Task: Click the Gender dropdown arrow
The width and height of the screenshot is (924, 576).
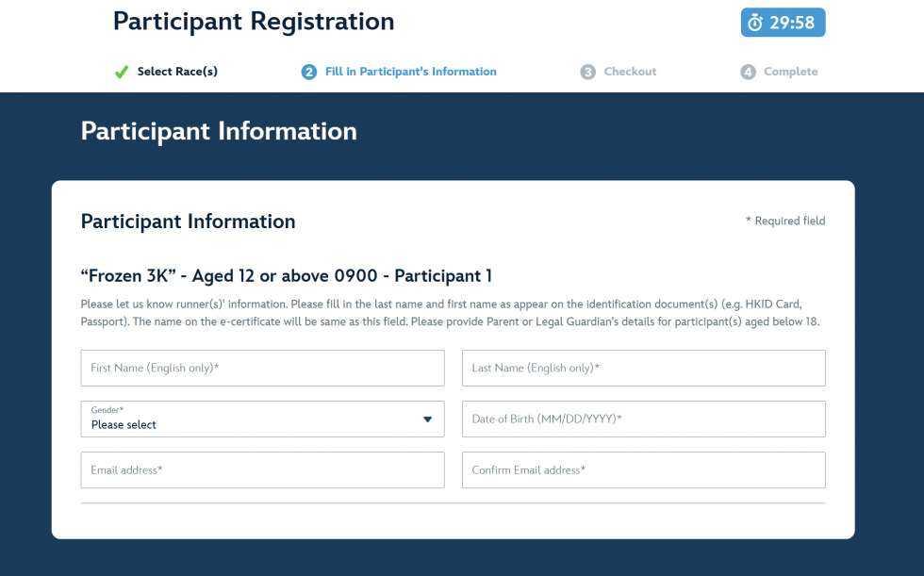Action: (x=427, y=420)
